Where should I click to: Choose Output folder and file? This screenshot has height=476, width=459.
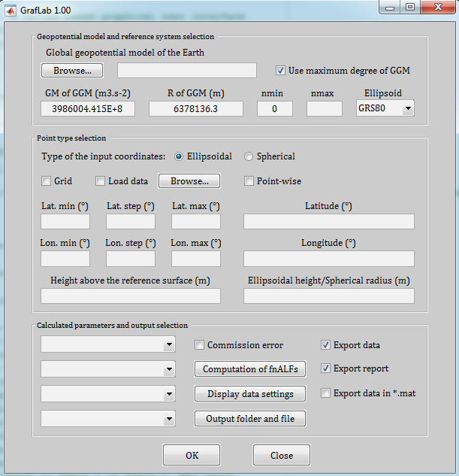click(250, 419)
